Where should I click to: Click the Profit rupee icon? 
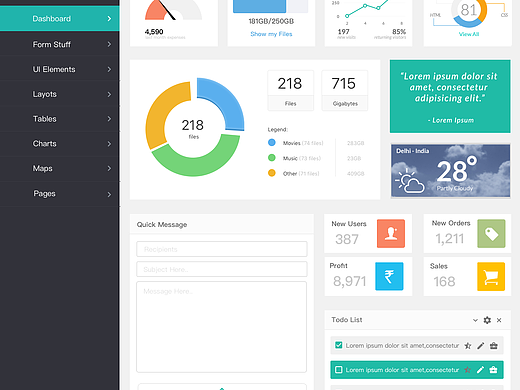click(389, 276)
